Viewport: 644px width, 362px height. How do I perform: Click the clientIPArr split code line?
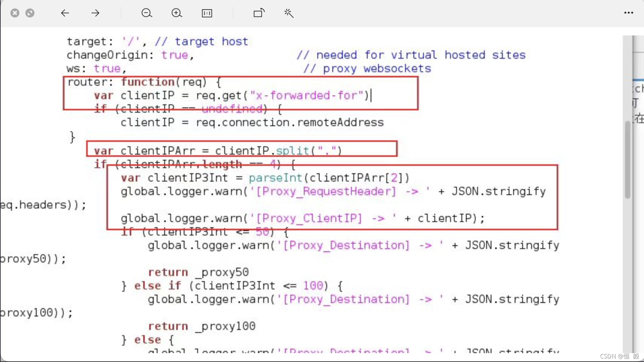218,150
